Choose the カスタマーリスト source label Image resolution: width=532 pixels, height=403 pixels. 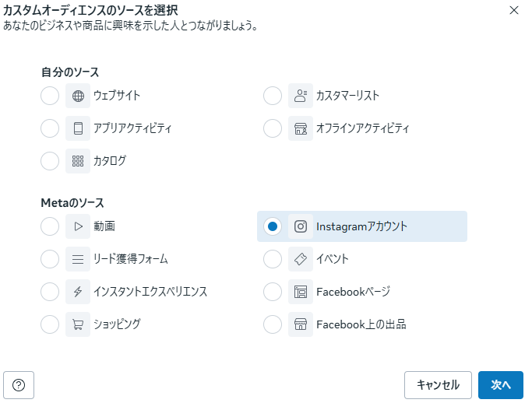point(347,96)
